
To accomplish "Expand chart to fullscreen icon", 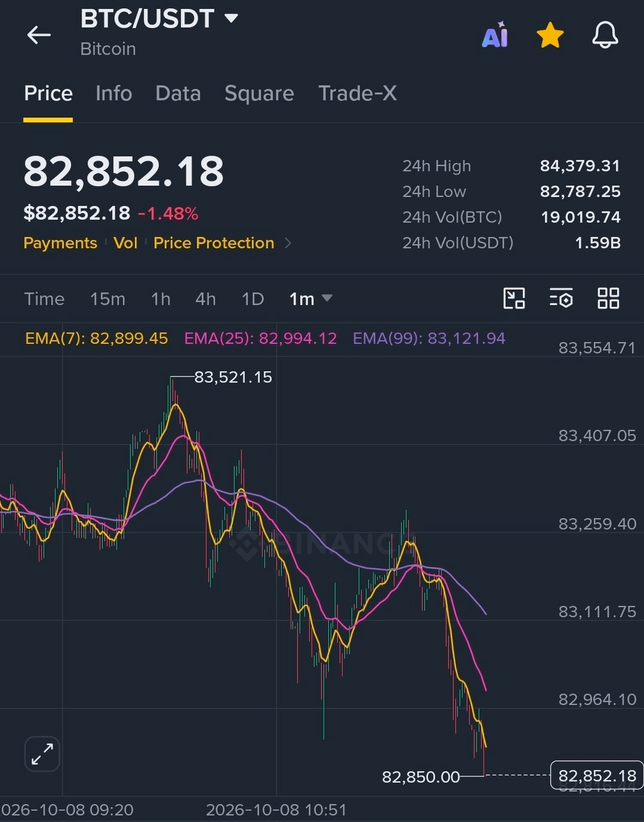I will (x=42, y=754).
